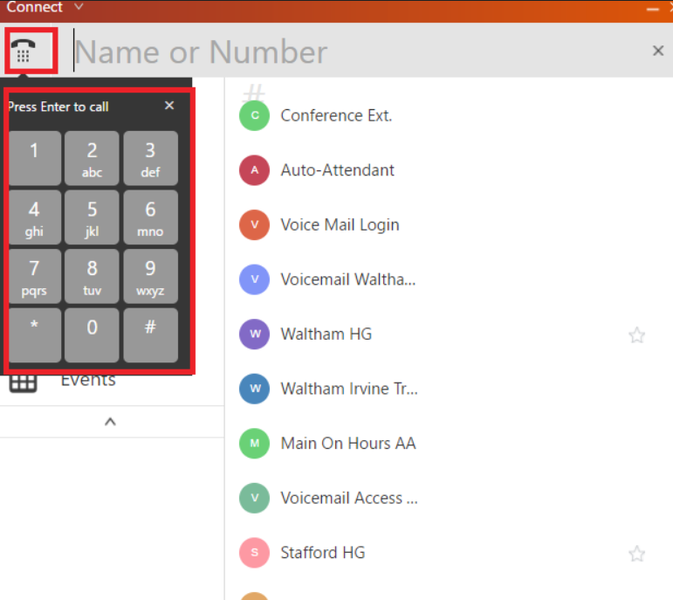Select Waltham Irvine Tr... avatar

255,388
